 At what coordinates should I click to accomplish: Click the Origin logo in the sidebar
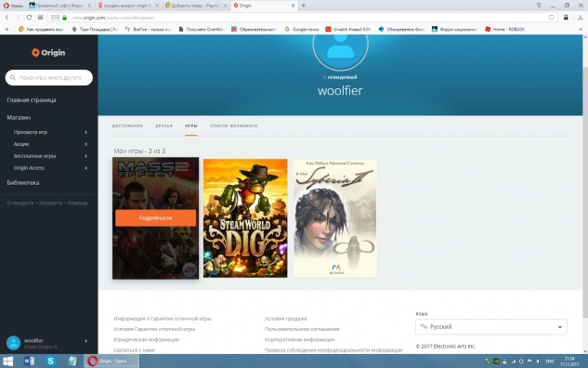coord(48,53)
